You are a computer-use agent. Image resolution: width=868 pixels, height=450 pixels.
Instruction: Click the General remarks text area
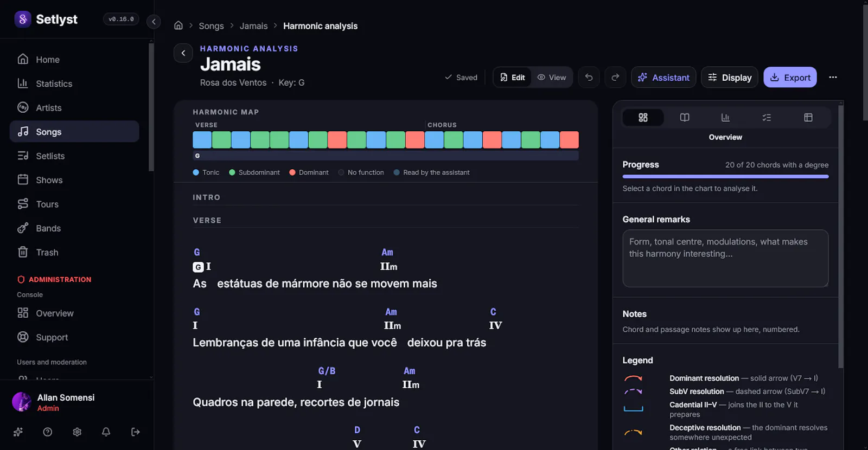[725, 259]
